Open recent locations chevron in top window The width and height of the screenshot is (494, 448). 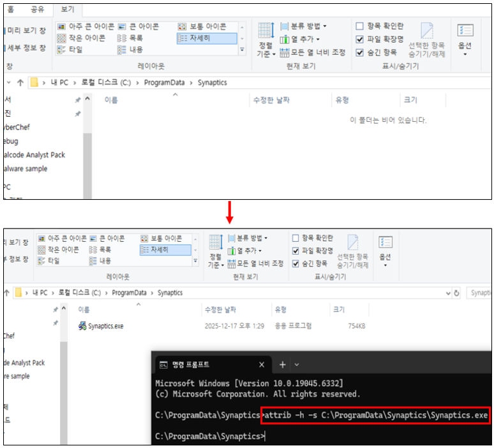point(9,82)
